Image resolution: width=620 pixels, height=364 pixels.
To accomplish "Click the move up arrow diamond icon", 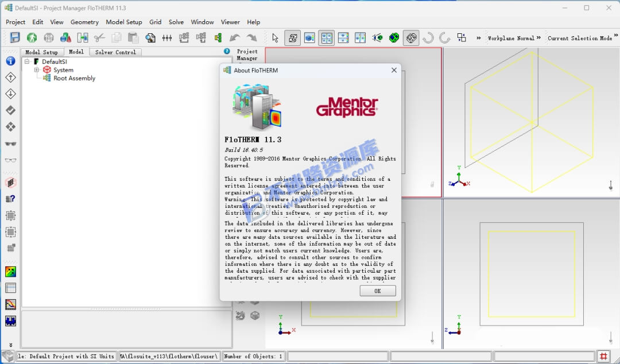I will pyautogui.click(x=10, y=77).
